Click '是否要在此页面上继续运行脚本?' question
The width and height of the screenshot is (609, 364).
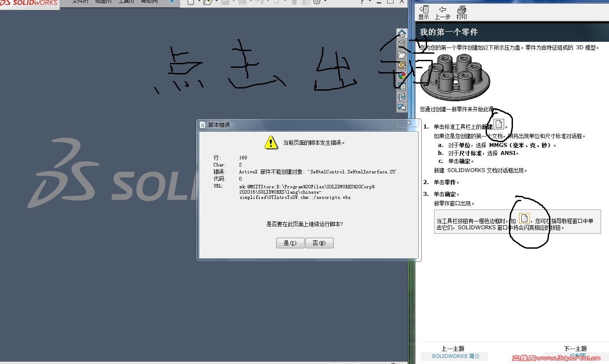coord(304,224)
